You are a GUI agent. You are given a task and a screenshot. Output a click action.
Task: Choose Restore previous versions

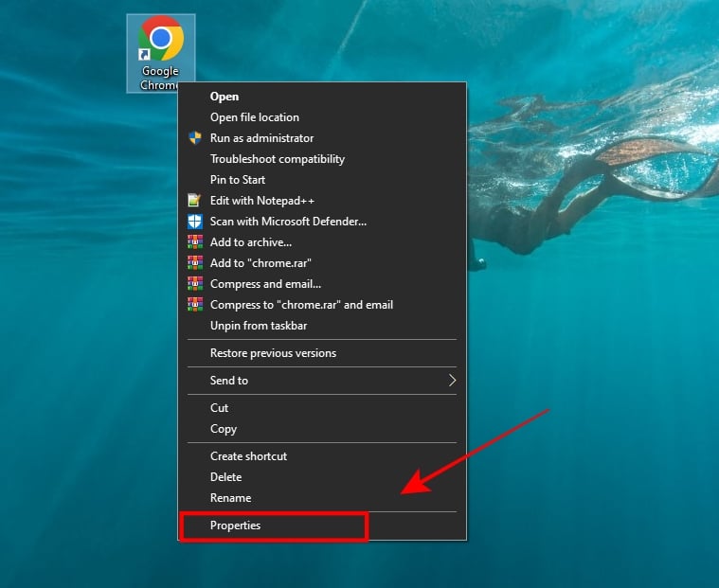pyautogui.click(x=322, y=353)
